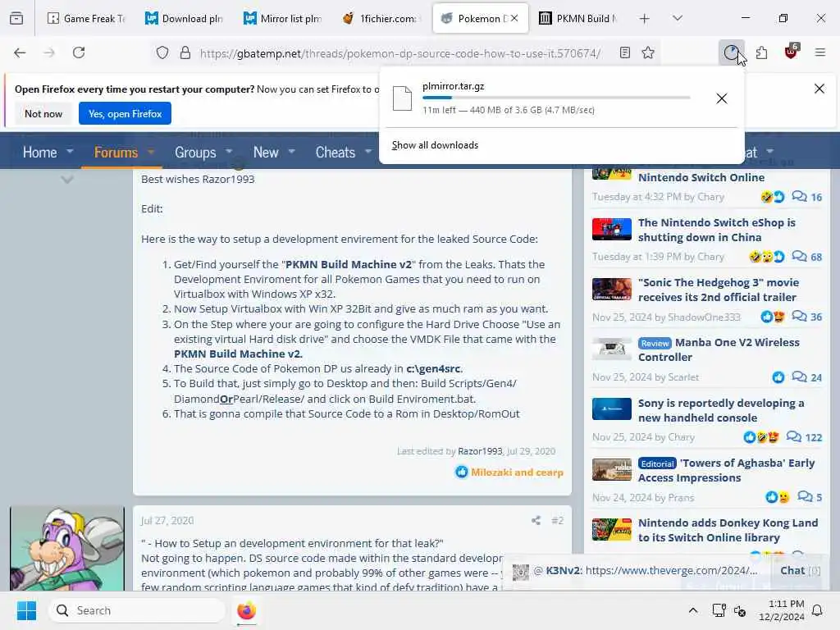Show hidden system tray icons
840x630 pixels.
pos(692,610)
